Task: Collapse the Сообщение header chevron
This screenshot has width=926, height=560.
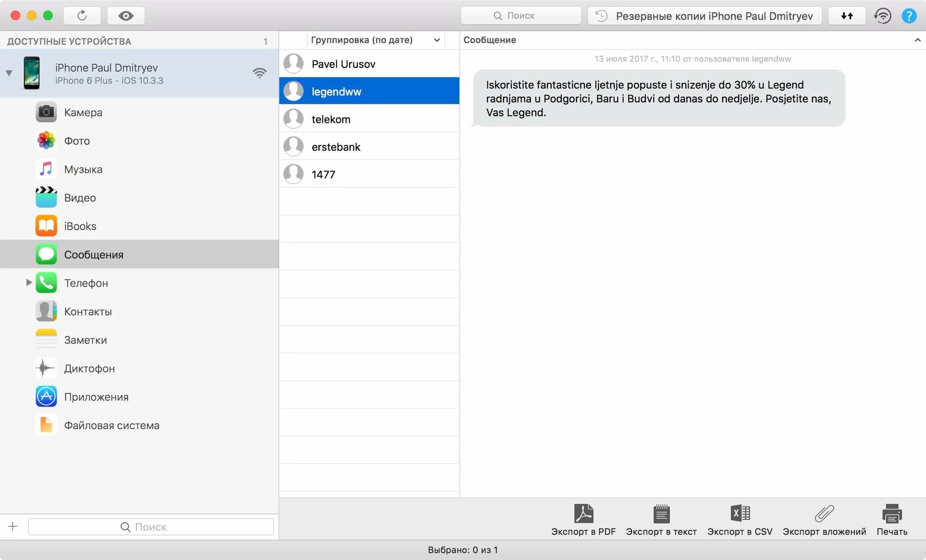Action: coord(917,40)
